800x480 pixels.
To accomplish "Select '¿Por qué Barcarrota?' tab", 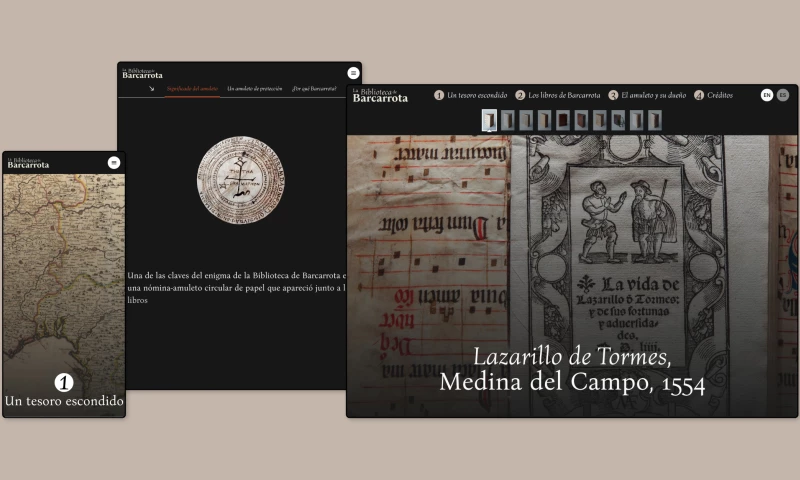I will pyautogui.click(x=314, y=89).
